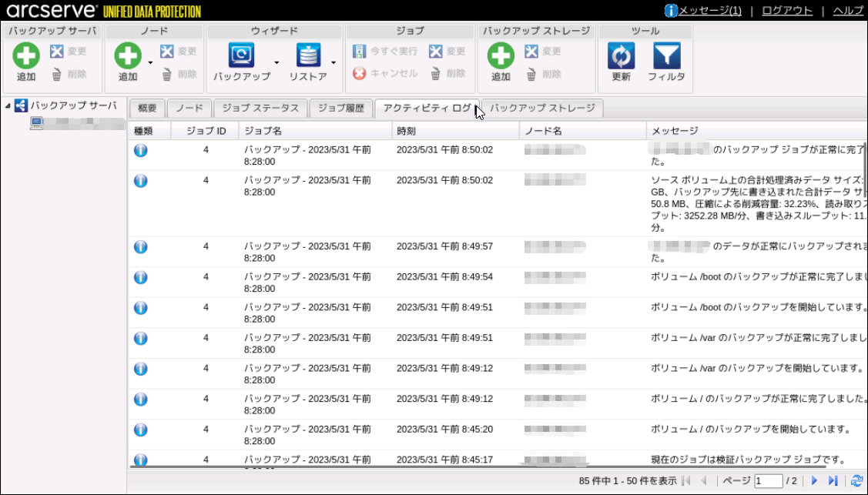Click the 更新 refresh icon in ツール
This screenshot has width=868, height=495.
[x=621, y=56]
